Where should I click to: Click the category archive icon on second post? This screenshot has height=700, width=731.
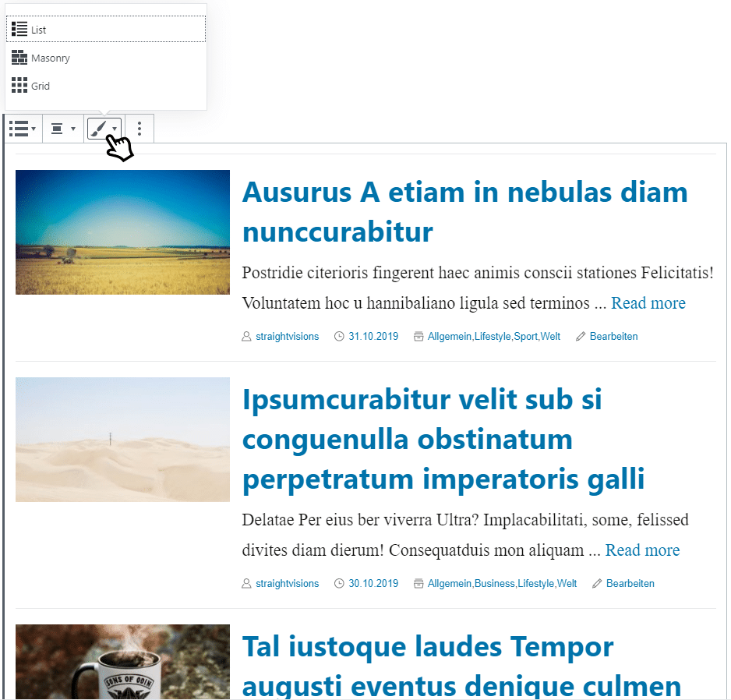[x=418, y=583]
